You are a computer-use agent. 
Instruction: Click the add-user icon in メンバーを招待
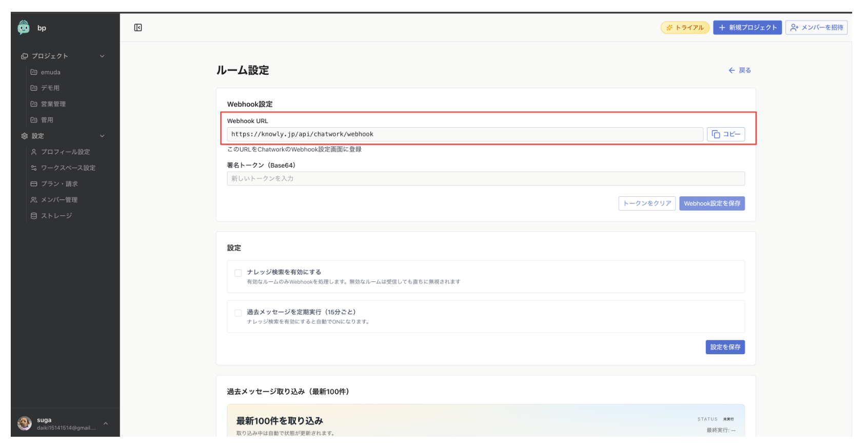tap(794, 28)
